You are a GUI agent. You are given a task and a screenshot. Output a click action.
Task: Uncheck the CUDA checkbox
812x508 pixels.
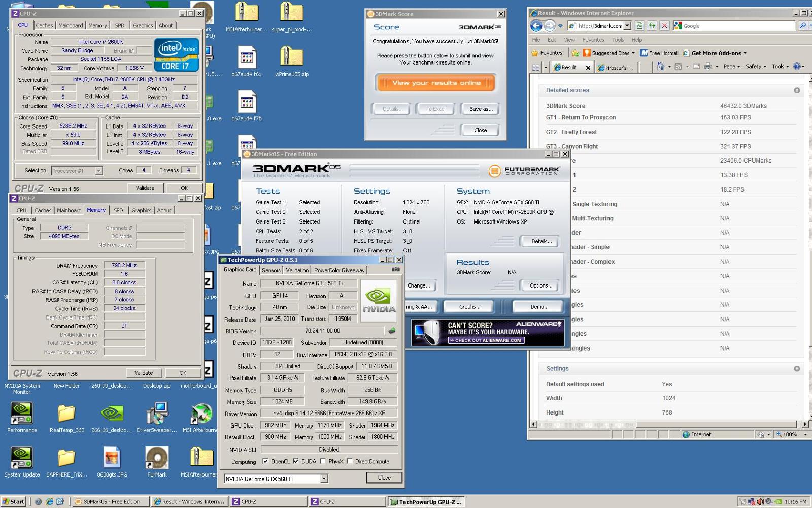tap(296, 461)
